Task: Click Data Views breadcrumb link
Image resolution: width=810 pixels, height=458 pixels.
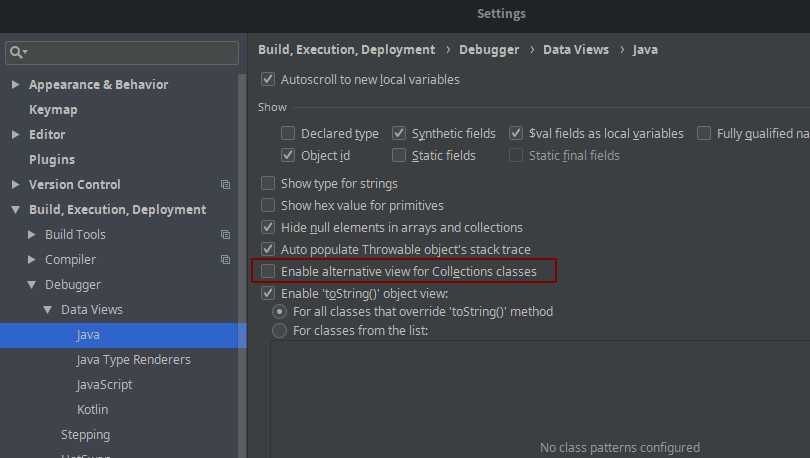Action: 575,49
